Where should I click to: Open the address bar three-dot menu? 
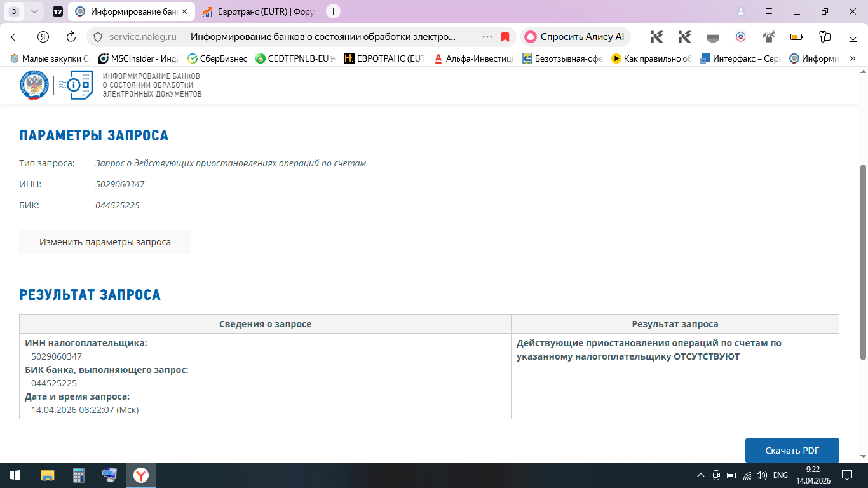click(x=487, y=37)
